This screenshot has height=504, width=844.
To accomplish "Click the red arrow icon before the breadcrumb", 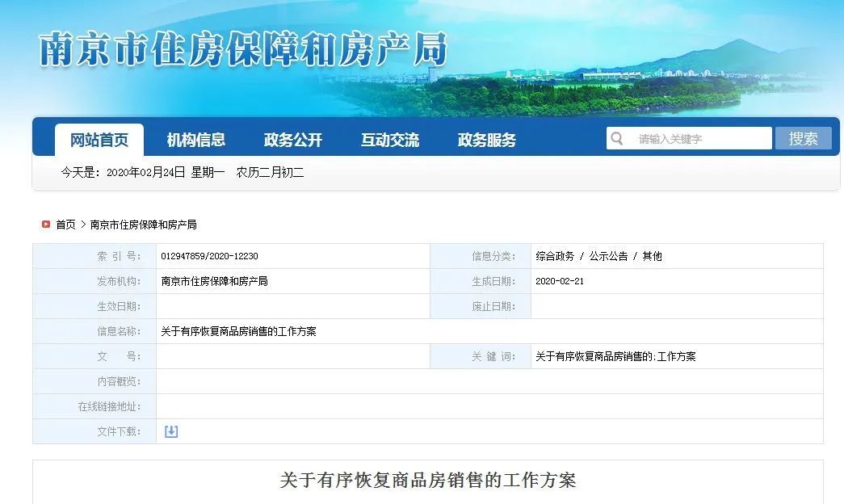I will [46, 225].
